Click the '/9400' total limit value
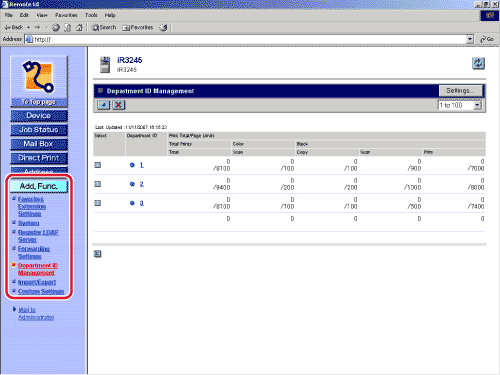Viewport: 500px width, 375px height. coord(222,188)
